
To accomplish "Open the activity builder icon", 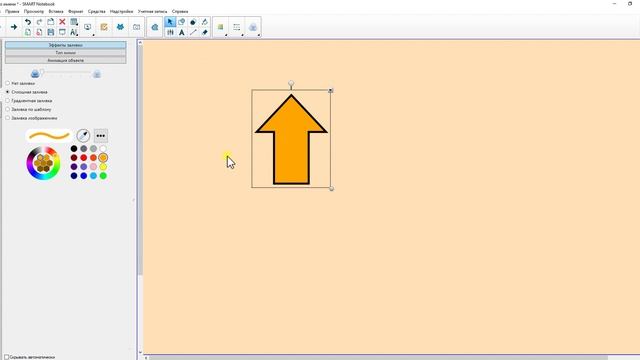I will click(104, 27).
